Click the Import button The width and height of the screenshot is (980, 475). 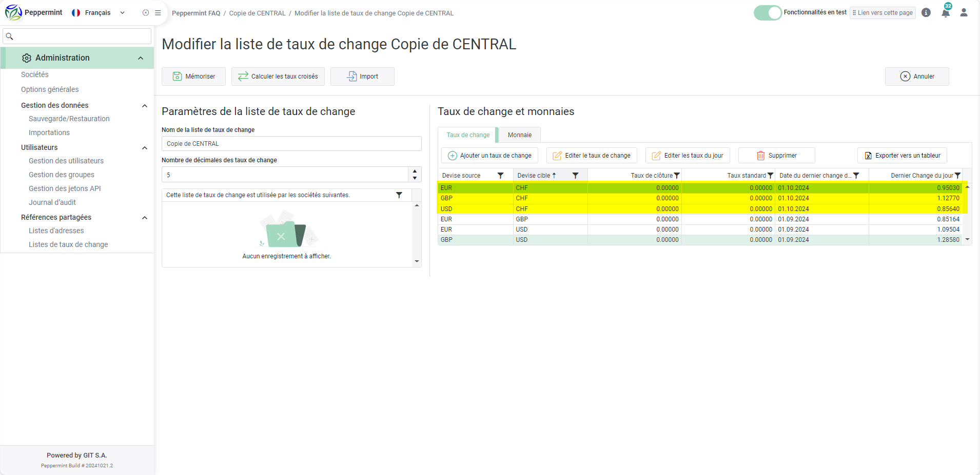click(362, 77)
